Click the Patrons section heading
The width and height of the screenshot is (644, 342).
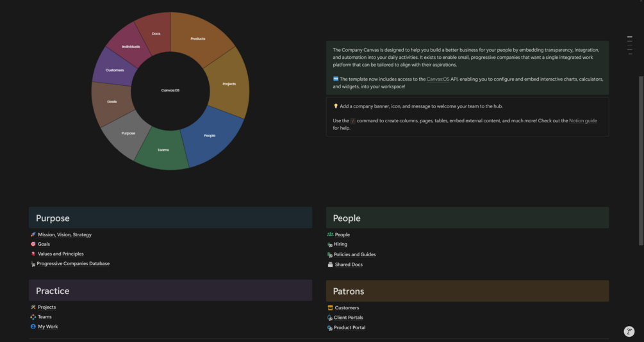pyautogui.click(x=349, y=291)
